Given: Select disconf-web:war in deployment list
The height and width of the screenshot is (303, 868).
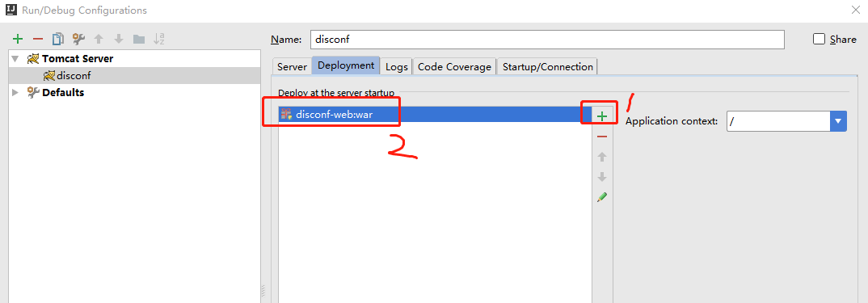Looking at the screenshot, I should click(x=435, y=114).
